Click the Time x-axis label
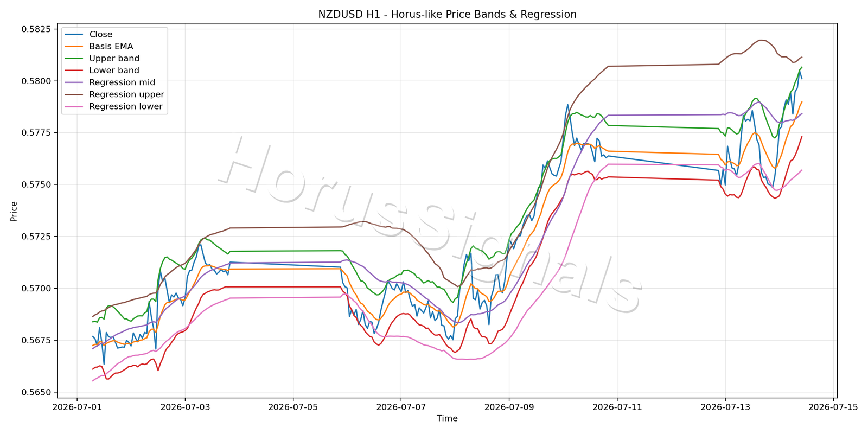868x434 pixels. pos(447,418)
